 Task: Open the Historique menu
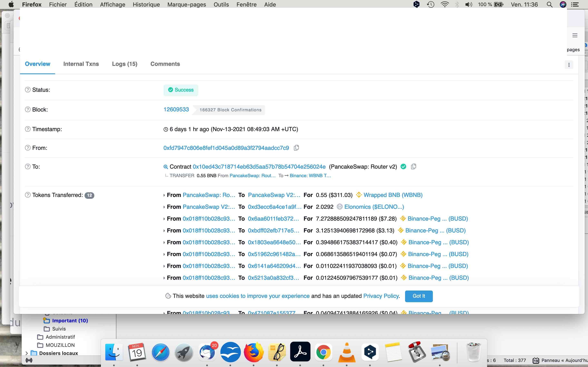tap(146, 4)
